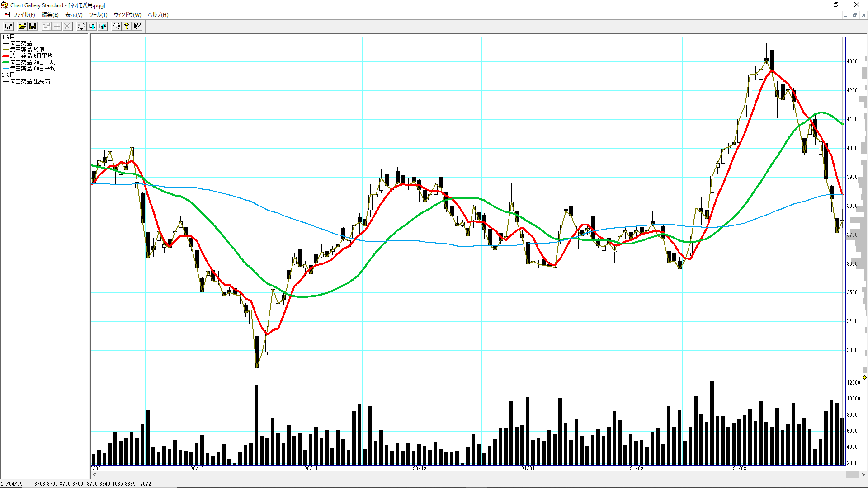The height and width of the screenshot is (488, 868).
Task: Print the chart with the printer icon
Action: tap(116, 27)
